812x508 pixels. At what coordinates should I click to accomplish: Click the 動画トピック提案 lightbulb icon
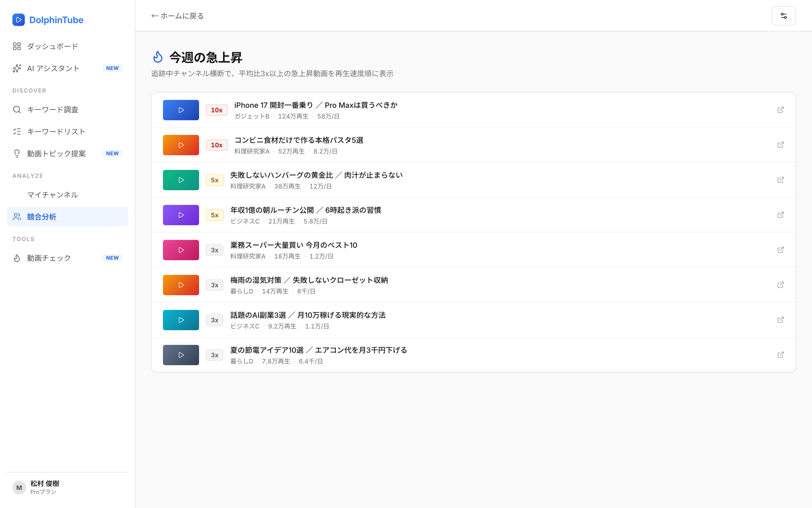tap(17, 154)
